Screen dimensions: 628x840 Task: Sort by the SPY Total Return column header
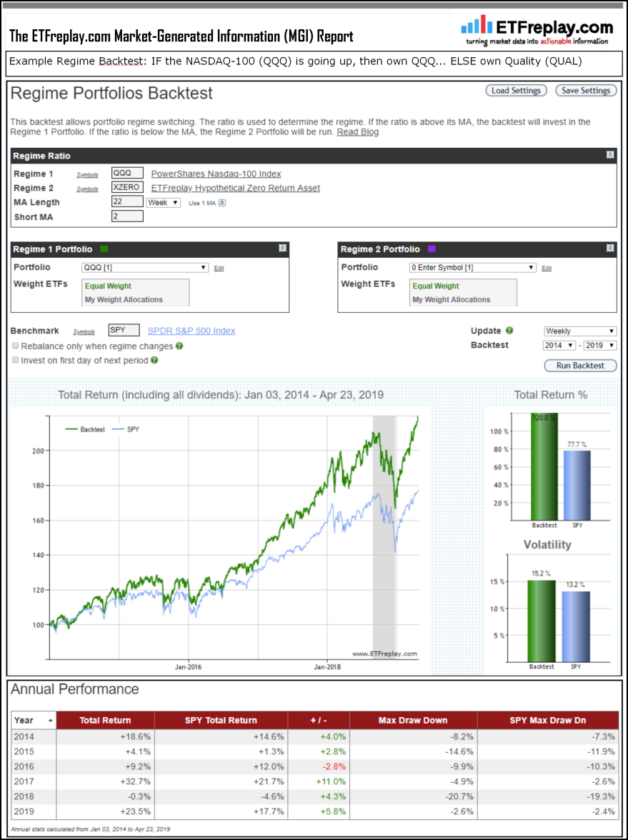pos(221,721)
